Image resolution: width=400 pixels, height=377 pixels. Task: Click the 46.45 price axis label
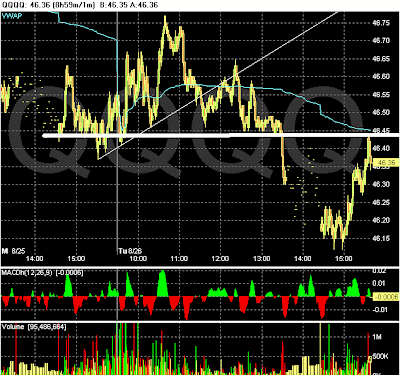381,130
